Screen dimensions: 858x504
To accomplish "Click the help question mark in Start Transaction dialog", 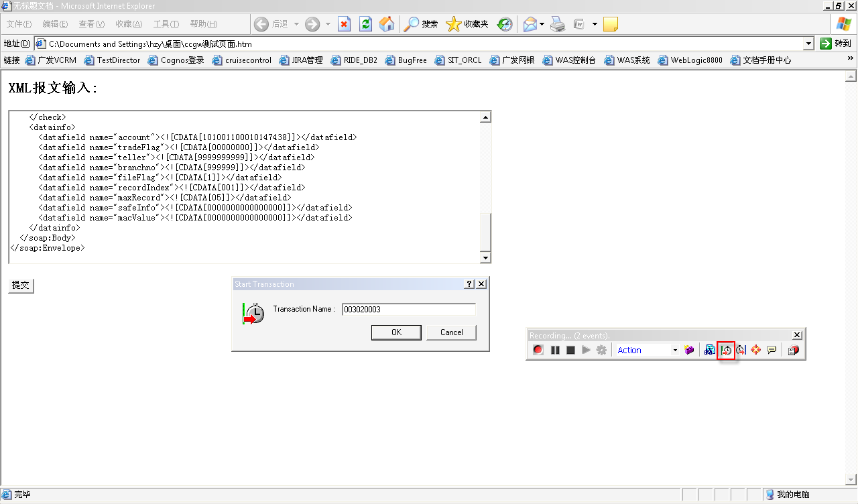I will pyautogui.click(x=469, y=284).
